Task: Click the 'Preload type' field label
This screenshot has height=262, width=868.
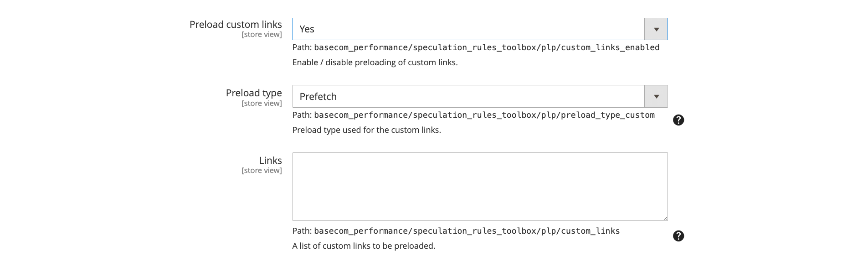Action: pos(254,93)
